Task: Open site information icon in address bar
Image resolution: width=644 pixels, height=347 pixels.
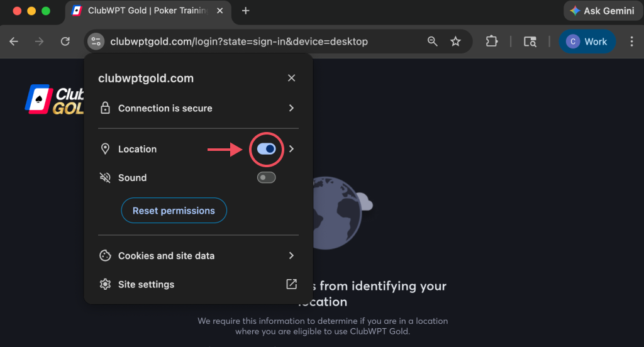Action: (96, 41)
